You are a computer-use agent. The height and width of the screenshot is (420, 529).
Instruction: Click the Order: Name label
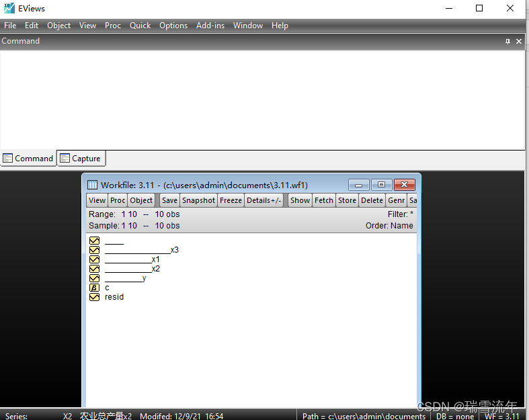pos(389,226)
